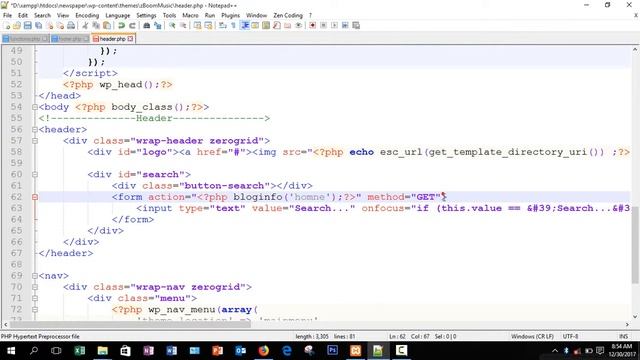Image resolution: width=640 pixels, height=360 pixels.
Task: Undo the last edit via the toolbar
Action: 121,25
